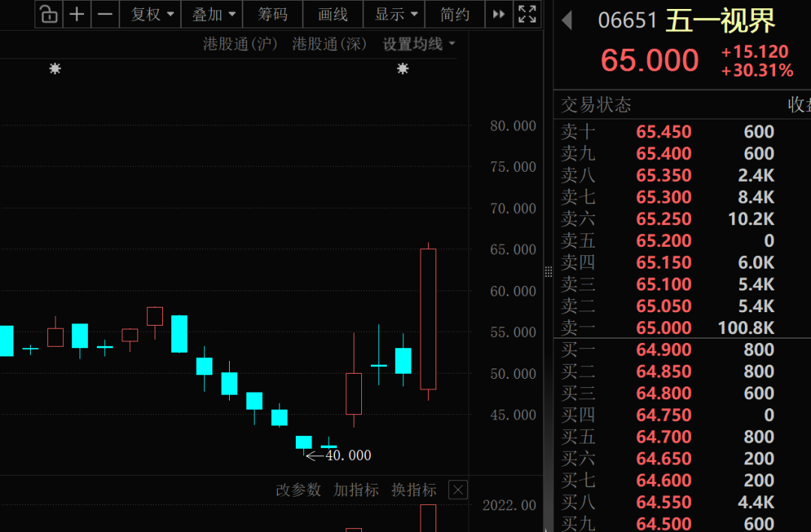Select the 画线 drawing tool button
The height and width of the screenshot is (532, 811).
coord(333,14)
